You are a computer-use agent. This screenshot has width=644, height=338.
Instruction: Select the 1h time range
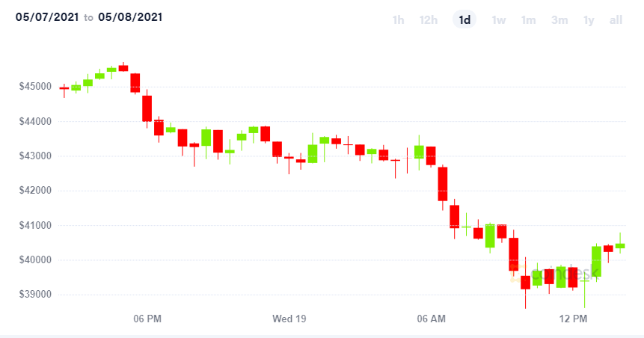click(x=398, y=19)
